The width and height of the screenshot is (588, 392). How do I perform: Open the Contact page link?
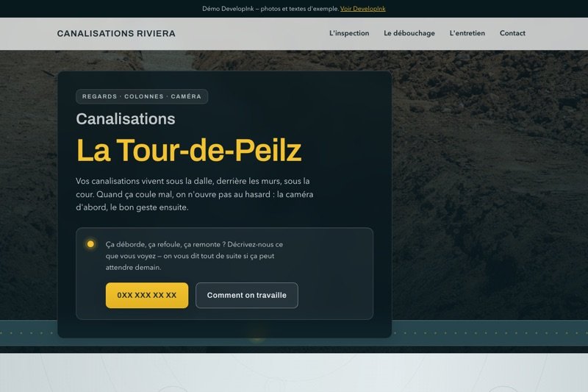(x=512, y=33)
